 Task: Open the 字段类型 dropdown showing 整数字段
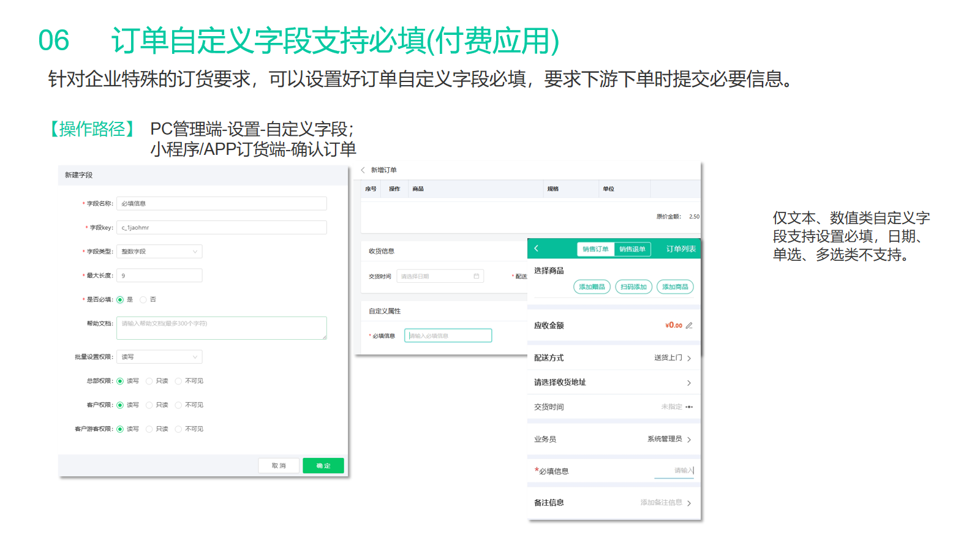click(x=159, y=252)
